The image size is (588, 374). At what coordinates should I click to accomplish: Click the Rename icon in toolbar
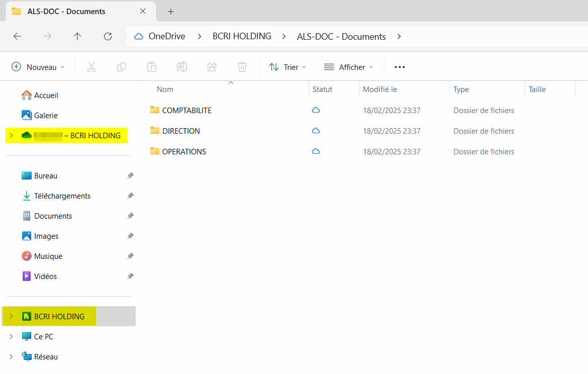pos(182,67)
